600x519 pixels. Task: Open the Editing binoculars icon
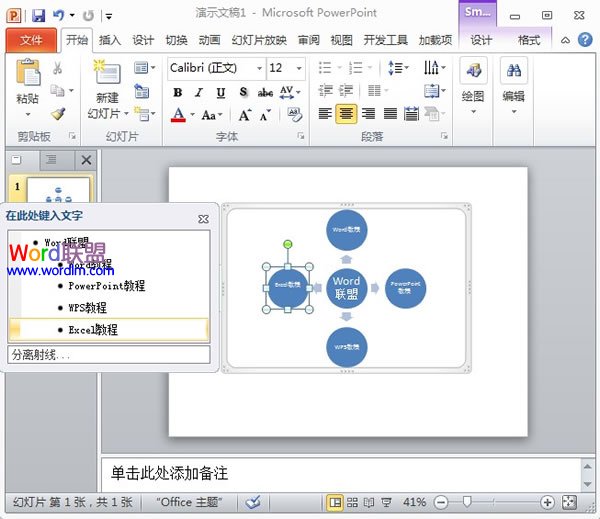(x=514, y=70)
